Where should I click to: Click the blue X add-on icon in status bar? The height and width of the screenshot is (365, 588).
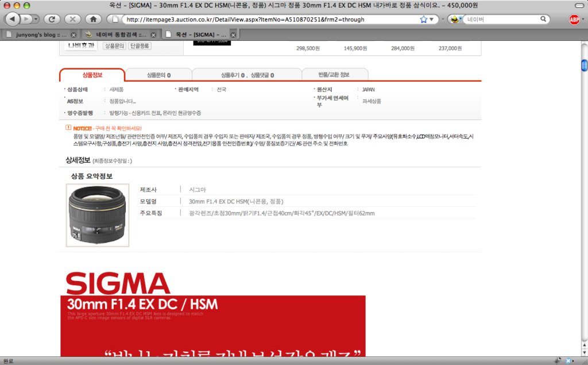568,360
